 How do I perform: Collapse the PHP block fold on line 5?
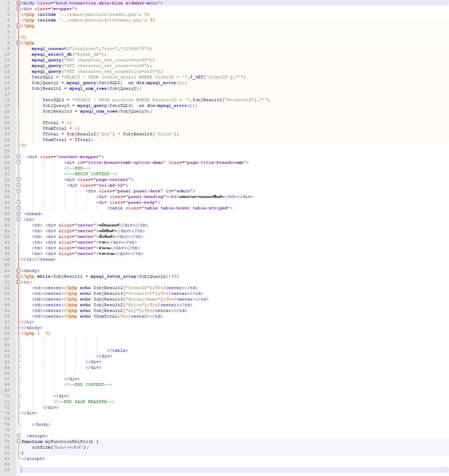tap(18, 26)
